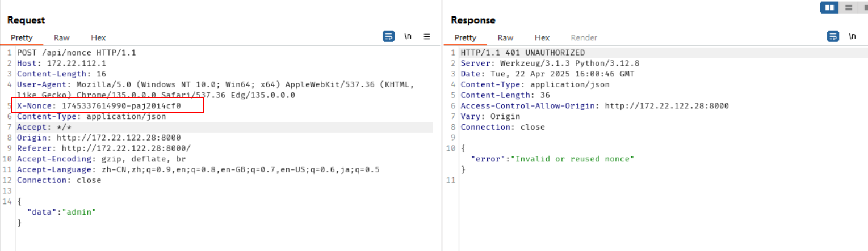The width and height of the screenshot is (868, 251).
Task: Click the 'POST /api/nonce HTTP/1.1' request line
Action: pyautogui.click(x=77, y=53)
